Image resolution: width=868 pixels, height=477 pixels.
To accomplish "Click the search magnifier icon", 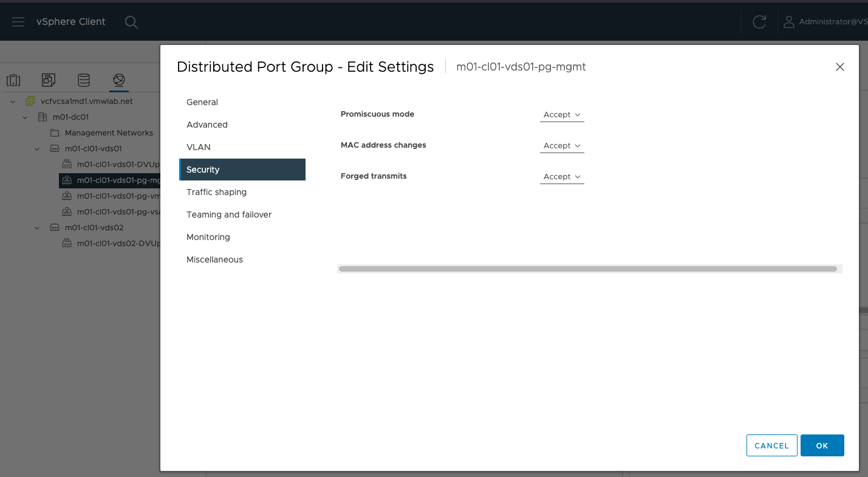I will coord(131,22).
